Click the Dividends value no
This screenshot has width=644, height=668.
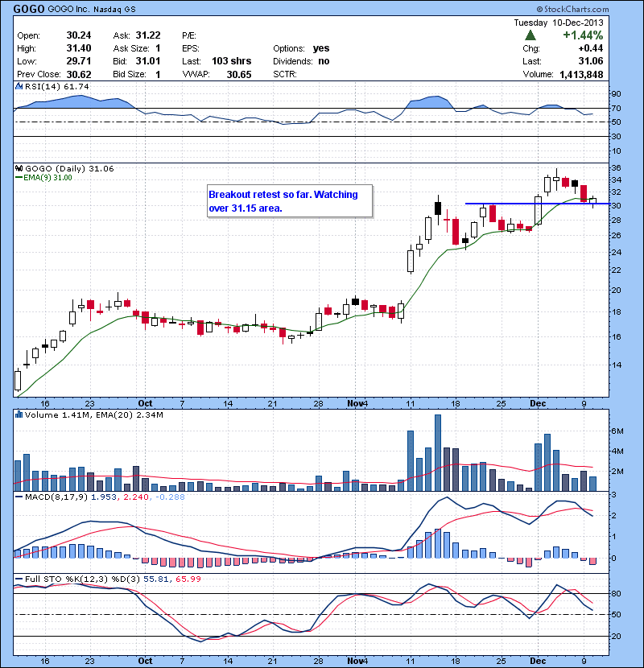click(x=324, y=61)
